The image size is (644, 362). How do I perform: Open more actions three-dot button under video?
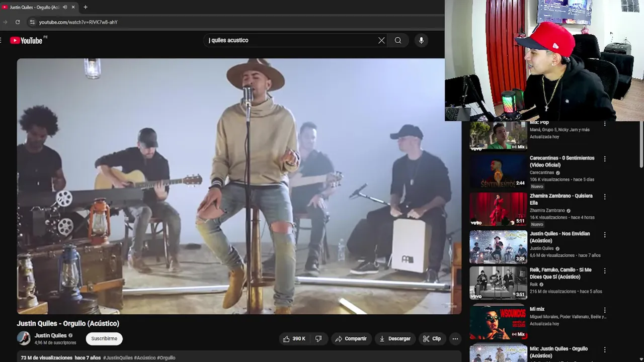(455, 339)
